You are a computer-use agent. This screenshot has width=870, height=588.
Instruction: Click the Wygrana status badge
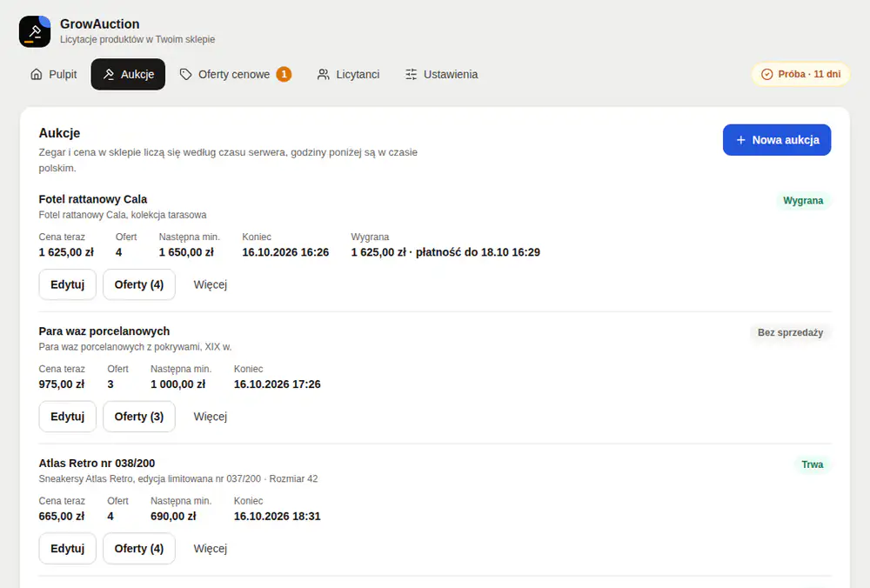[803, 201]
